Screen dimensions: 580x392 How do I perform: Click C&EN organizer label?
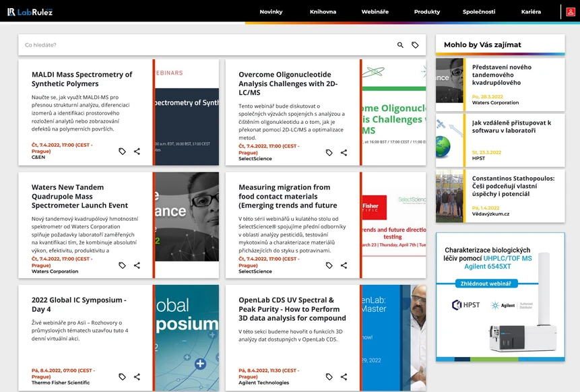[x=38, y=157]
